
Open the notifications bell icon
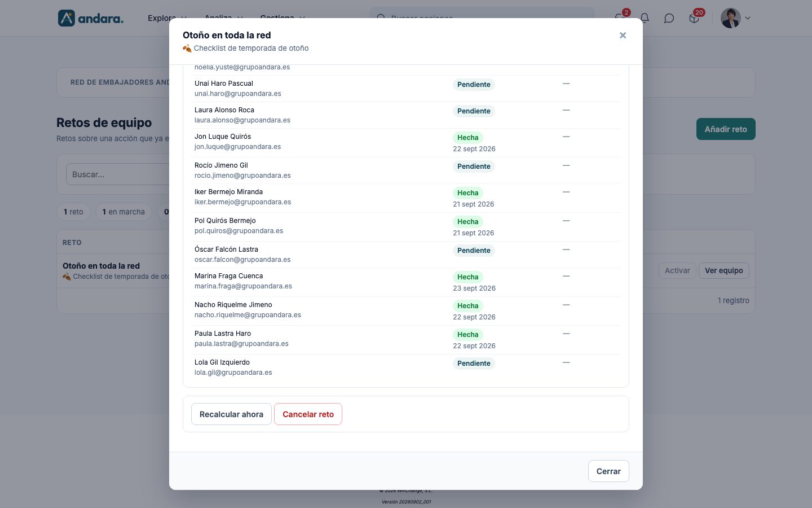tap(645, 18)
